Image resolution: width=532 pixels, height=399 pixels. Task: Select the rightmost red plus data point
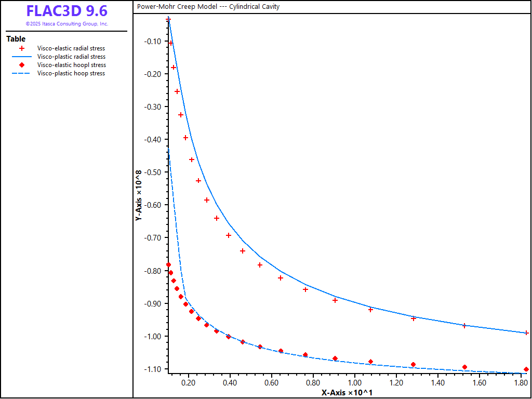526,332
